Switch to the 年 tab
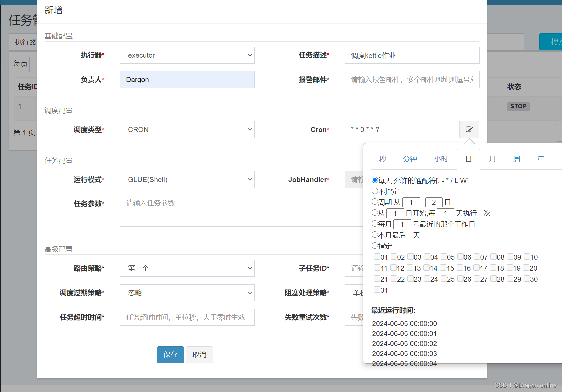Viewport: 562px width, 392px height. tap(540, 159)
